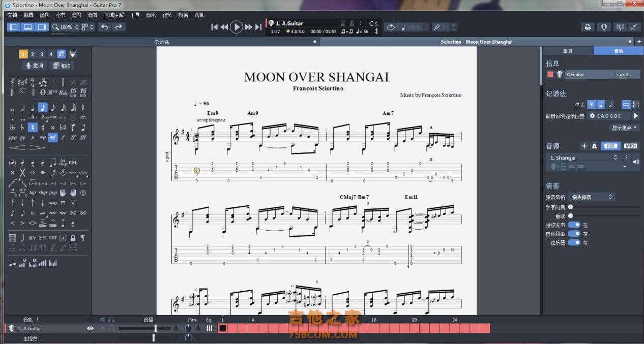The image size is (644, 344).
Task: Edit the A.Guitar track name field
Action: coord(589,74)
